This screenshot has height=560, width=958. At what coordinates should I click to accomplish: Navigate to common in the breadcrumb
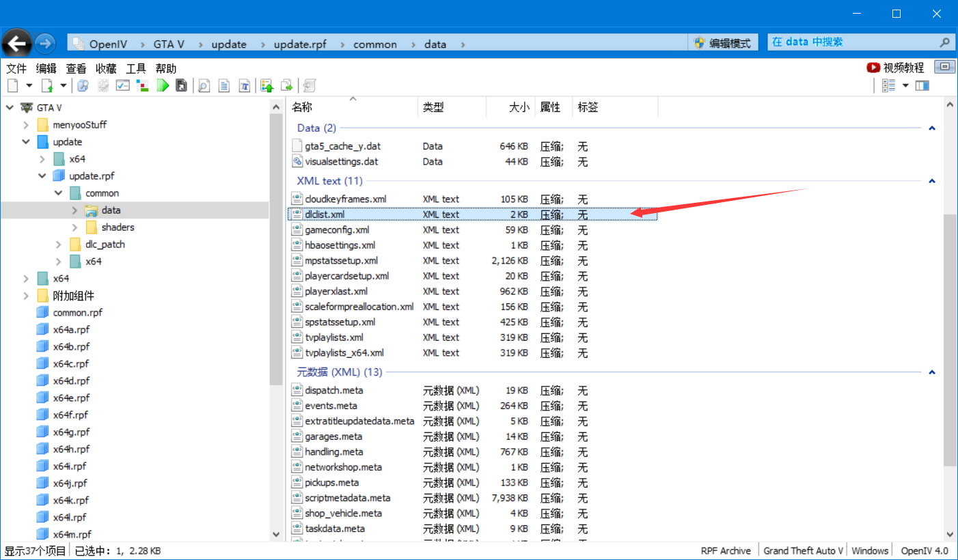(x=375, y=44)
